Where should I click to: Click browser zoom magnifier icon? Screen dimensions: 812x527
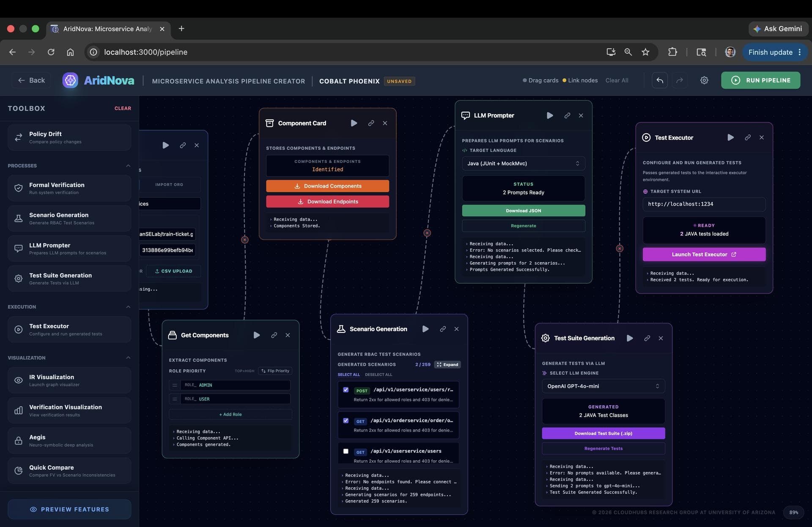point(628,52)
